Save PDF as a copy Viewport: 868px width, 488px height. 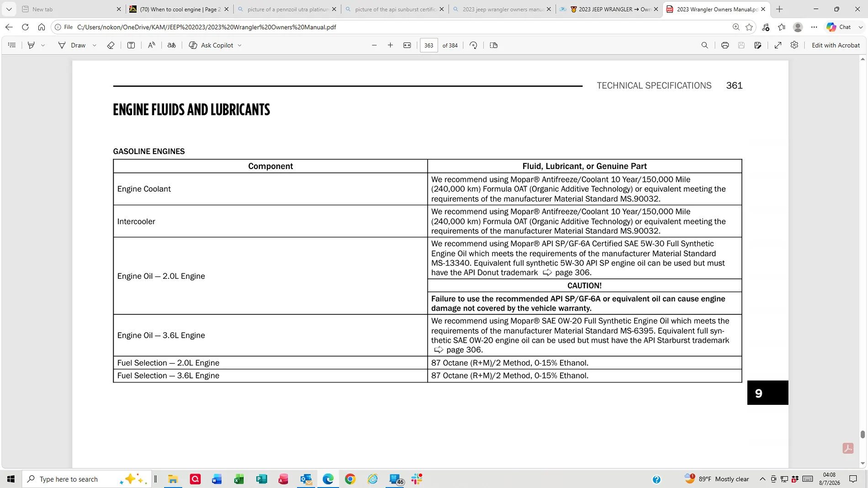tap(758, 45)
